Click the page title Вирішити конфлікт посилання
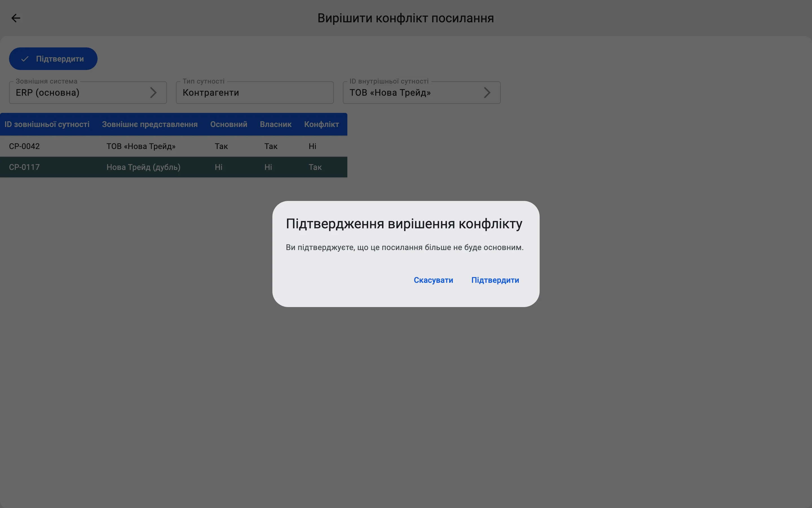 [406, 18]
